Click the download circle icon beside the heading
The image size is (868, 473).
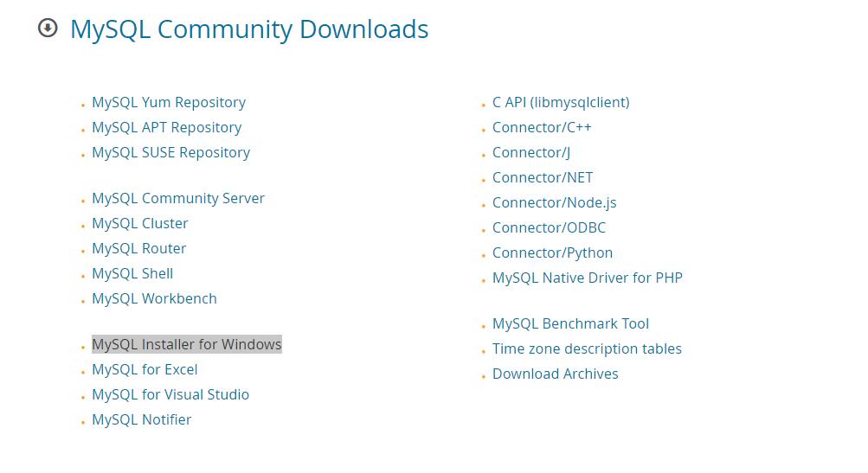tap(48, 28)
